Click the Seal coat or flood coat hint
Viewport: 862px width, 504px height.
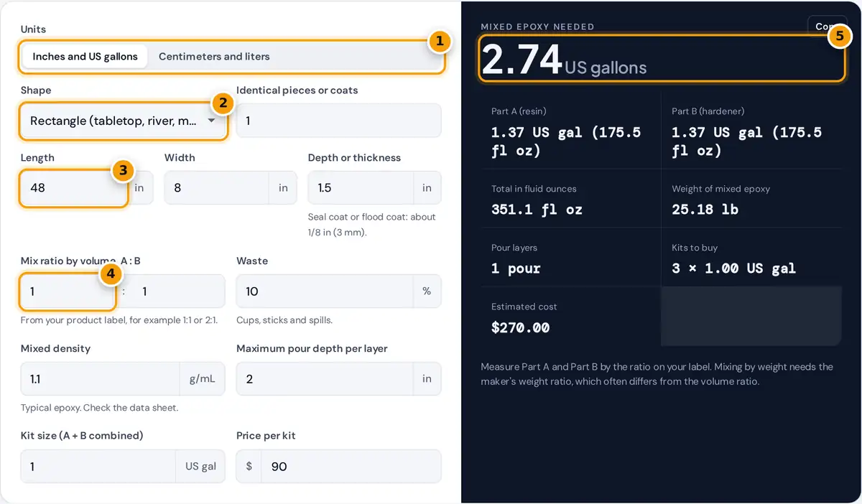(372, 225)
